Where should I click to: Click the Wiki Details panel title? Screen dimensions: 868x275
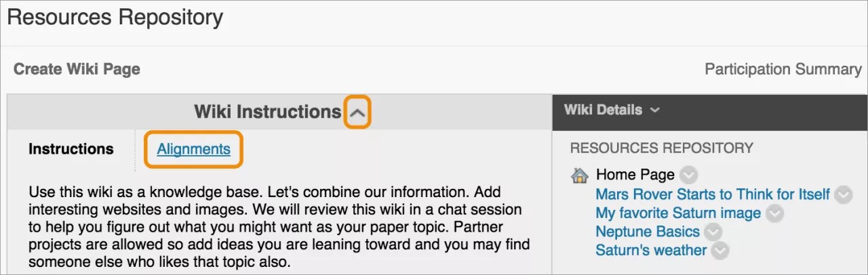point(603,110)
